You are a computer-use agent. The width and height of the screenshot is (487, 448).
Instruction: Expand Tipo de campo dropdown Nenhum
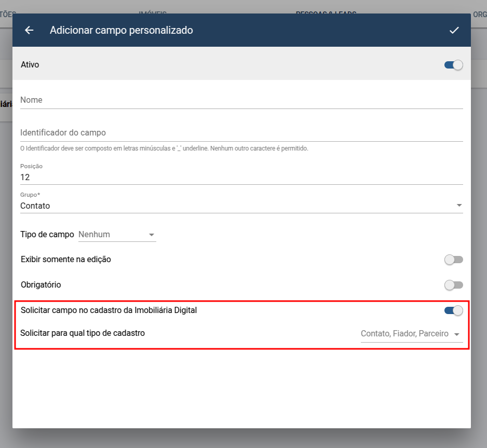pos(117,235)
